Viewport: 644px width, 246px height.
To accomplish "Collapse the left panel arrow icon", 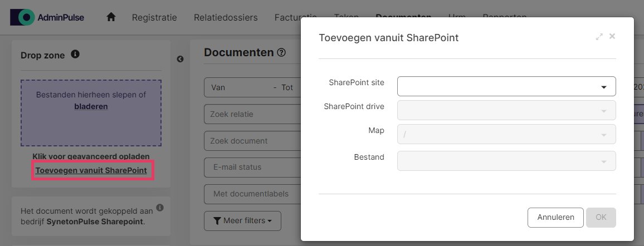I will click(x=180, y=59).
